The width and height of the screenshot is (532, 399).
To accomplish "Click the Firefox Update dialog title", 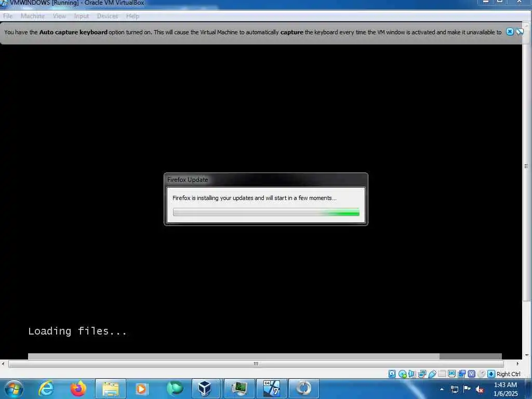I will coord(187,180).
